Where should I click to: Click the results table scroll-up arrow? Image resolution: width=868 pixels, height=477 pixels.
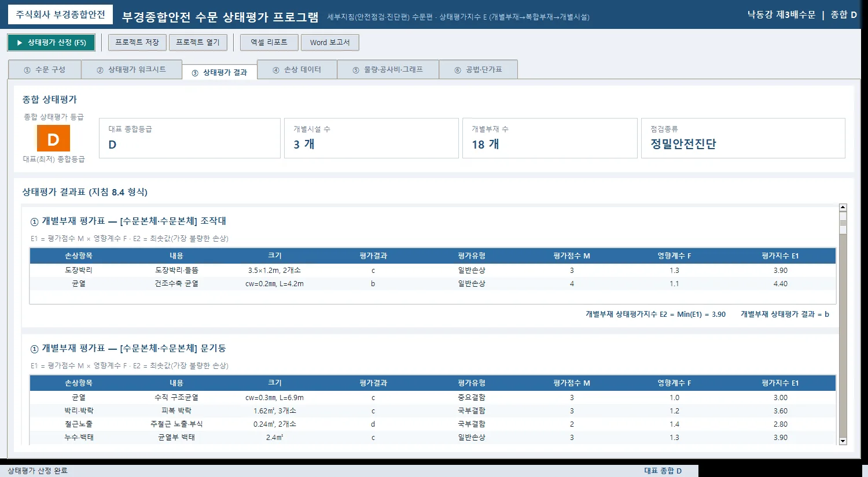point(843,208)
